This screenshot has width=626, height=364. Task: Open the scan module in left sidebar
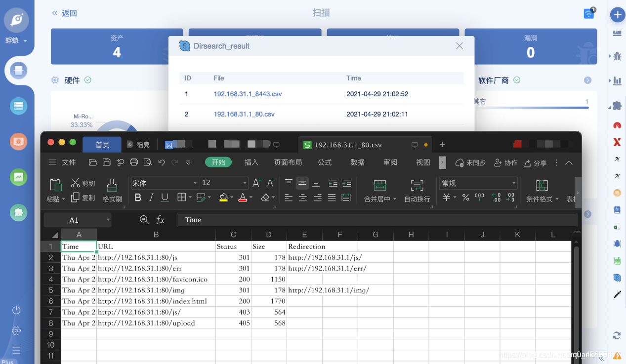[x=19, y=71]
